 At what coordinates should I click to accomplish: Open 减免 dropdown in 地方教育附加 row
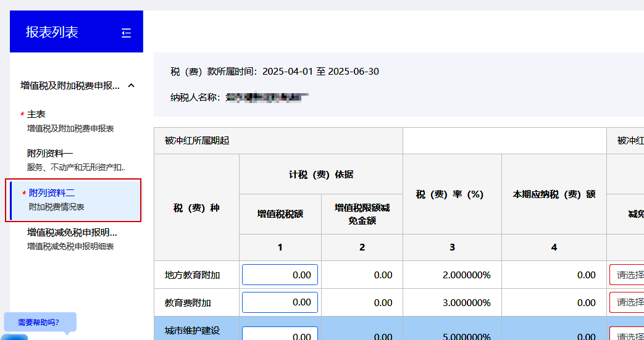(627, 275)
